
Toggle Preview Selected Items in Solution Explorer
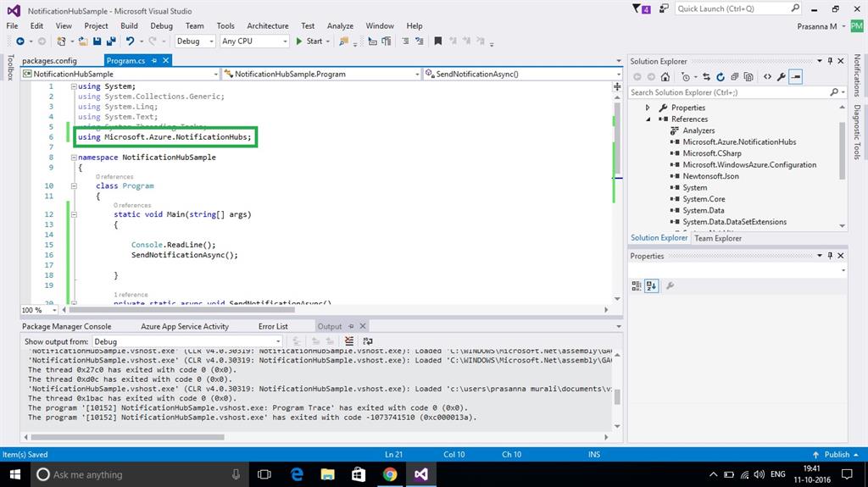click(796, 76)
